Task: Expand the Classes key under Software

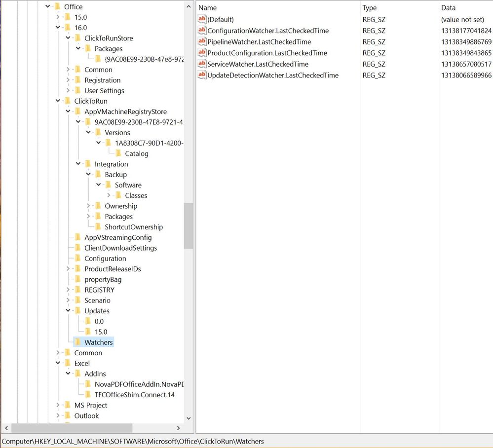Action: tap(109, 195)
